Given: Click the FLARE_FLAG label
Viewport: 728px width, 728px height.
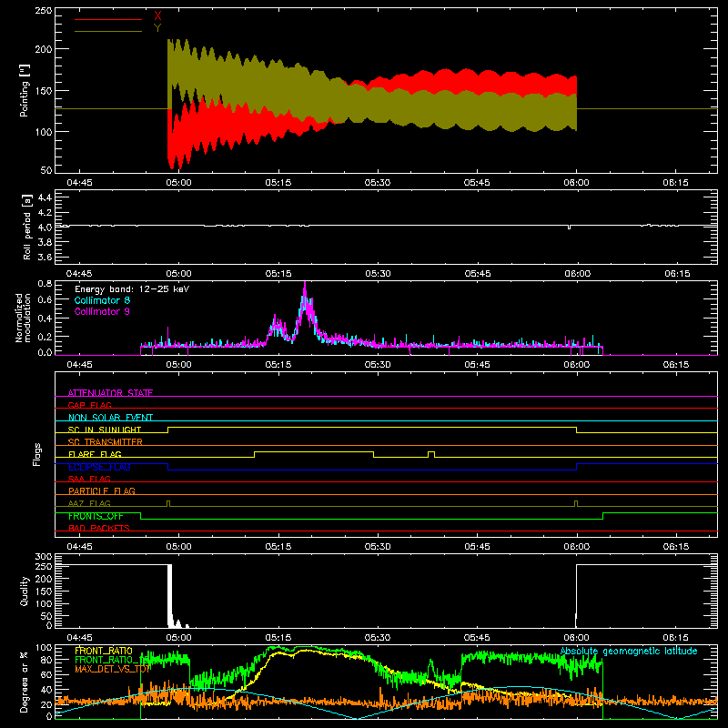Looking at the screenshot, I should 95,454.
